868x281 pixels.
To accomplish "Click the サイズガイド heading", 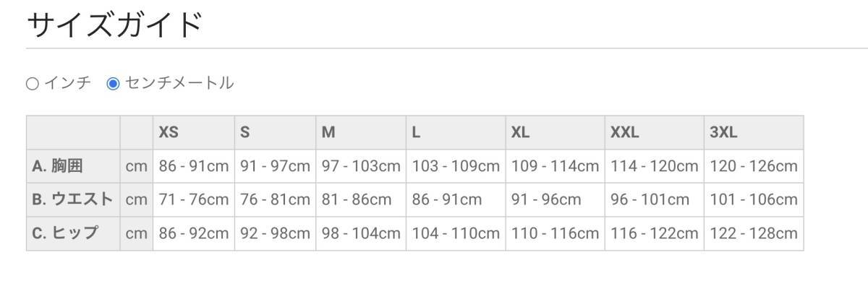I will [114, 25].
